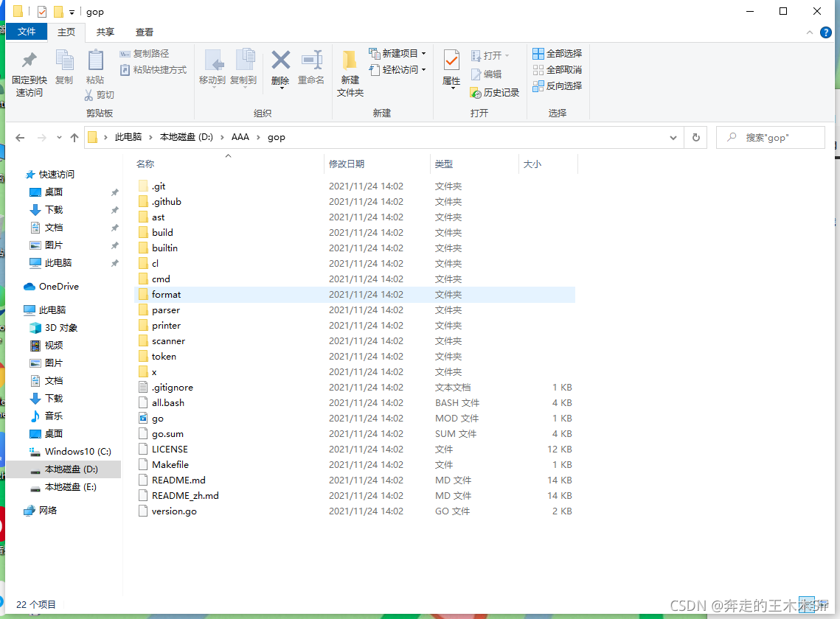Select the .github folder
840x619 pixels.
pyautogui.click(x=167, y=202)
